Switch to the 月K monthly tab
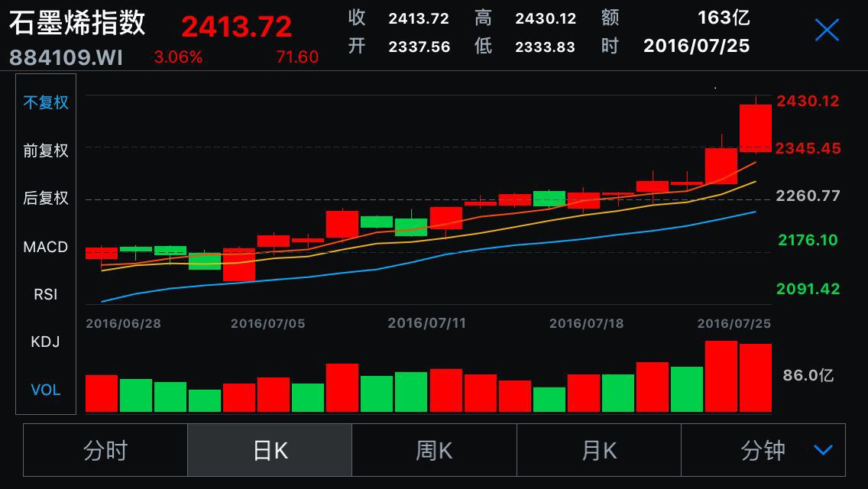This screenshot has width=868, height=489. [x=599, y=451]
